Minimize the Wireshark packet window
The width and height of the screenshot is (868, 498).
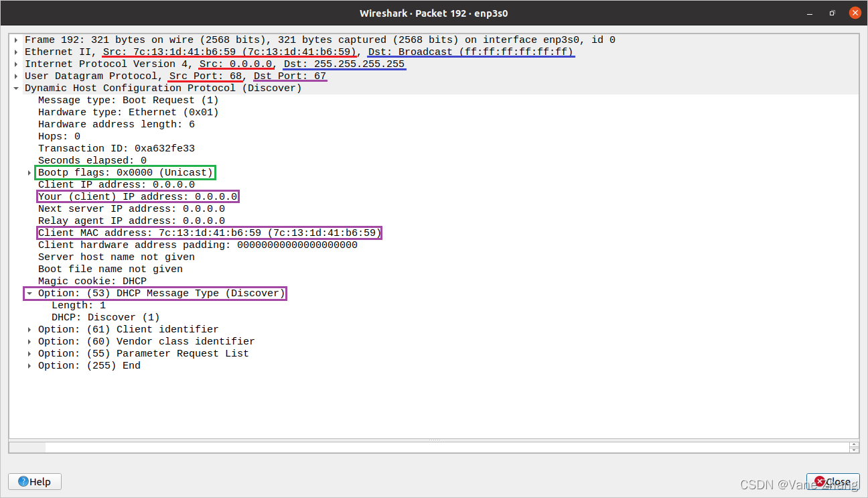tap(808, 13)
